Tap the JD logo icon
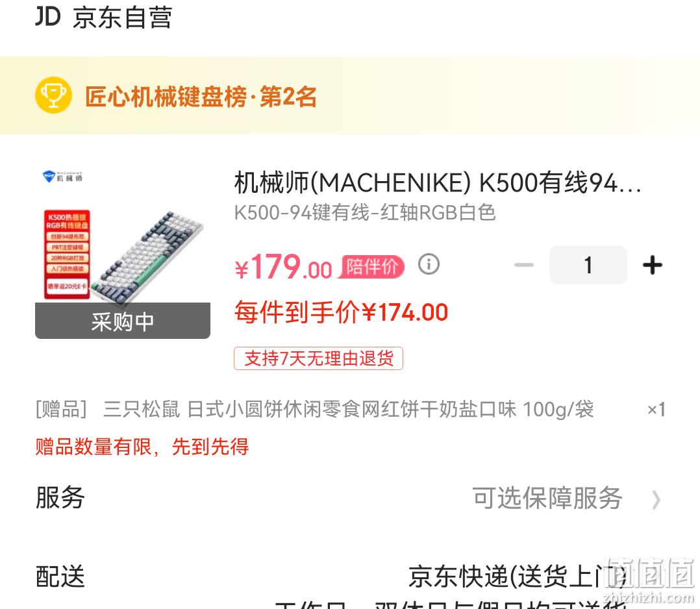 point(48,17)
